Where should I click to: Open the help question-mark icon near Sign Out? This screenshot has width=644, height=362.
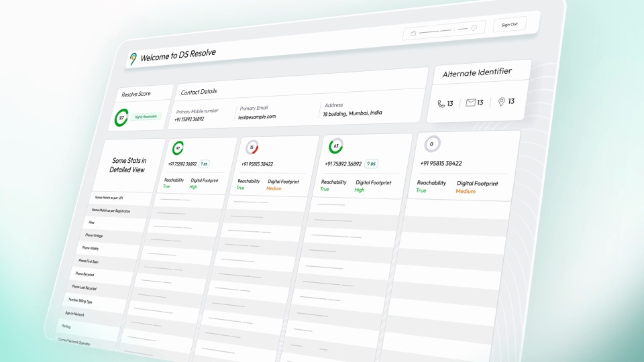point(474,28)
